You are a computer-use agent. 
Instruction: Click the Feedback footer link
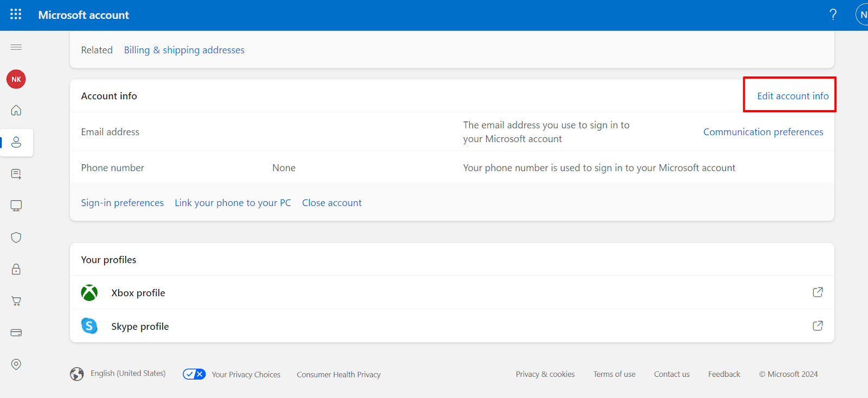pos(724,374)
